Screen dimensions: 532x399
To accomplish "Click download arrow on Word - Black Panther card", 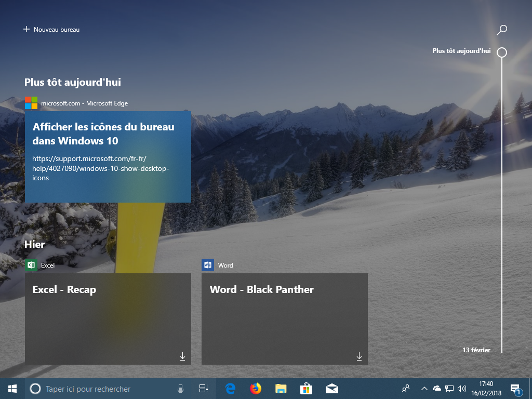I will point(360,356).
